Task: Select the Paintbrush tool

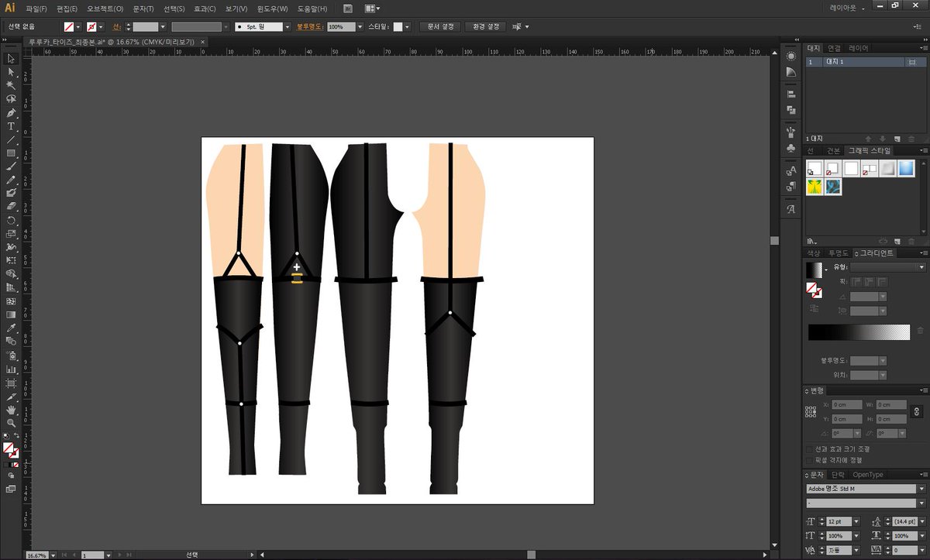Action: [x=11, y=166]
